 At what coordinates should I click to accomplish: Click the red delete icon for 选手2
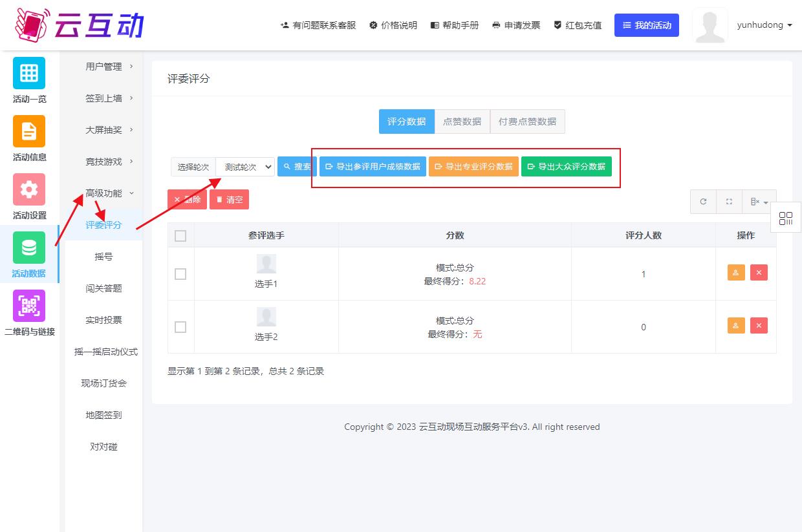click(x=759, y=326)
